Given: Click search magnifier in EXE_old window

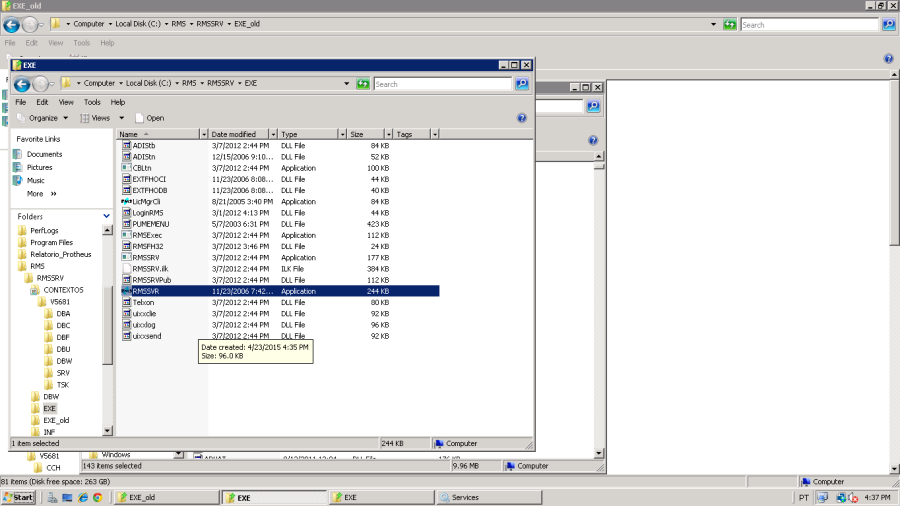Looking at the screenshot, I should tap(889, 25).
